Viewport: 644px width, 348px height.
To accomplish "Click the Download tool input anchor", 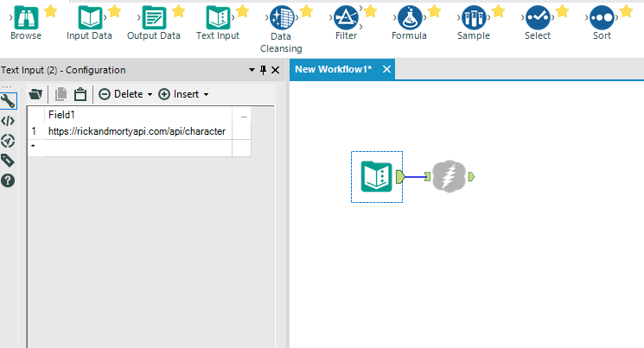I will pos(428,177).
